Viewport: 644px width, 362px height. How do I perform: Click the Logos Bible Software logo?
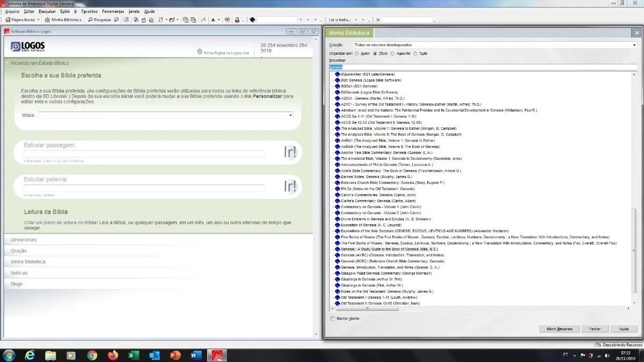coord(28,47)
